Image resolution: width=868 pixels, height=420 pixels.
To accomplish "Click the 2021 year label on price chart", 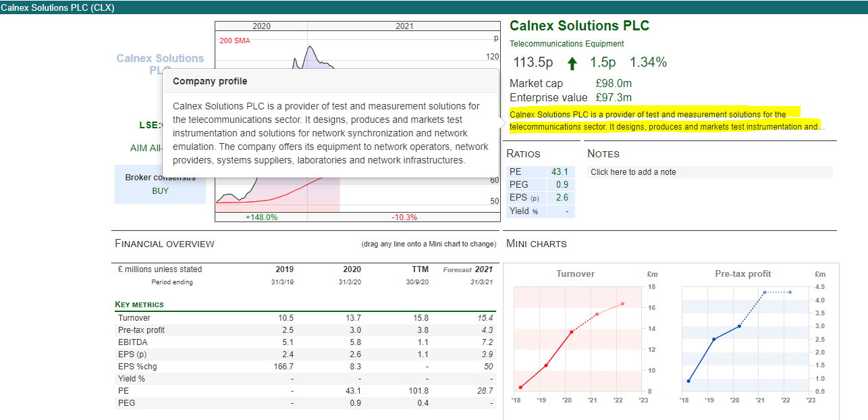I will pos(404,26).
